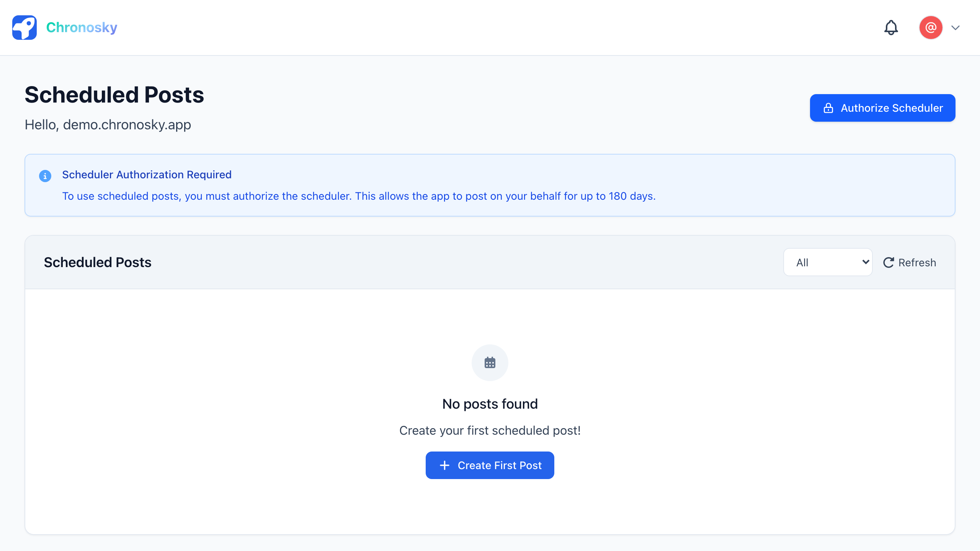980x551 pixels.
Task: Click the lock icon on Authorize Scheduler
Action: pyautogui.click(x=828, y=108)
